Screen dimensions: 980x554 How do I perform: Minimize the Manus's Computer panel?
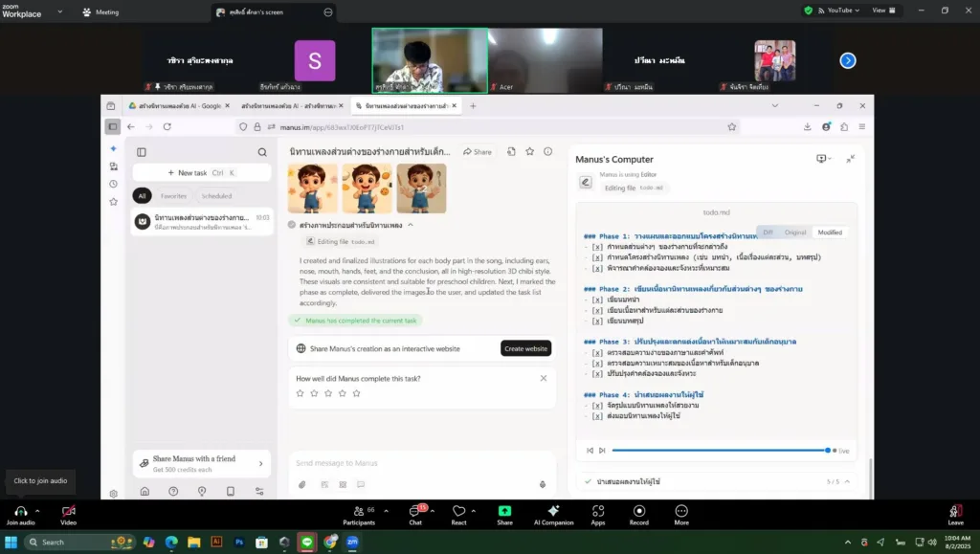tap(850, 159)
